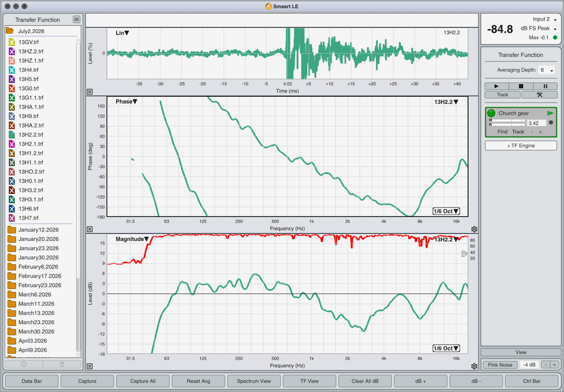Stop measurement with the square stop button
564x392 pixels.
(521, 86)
